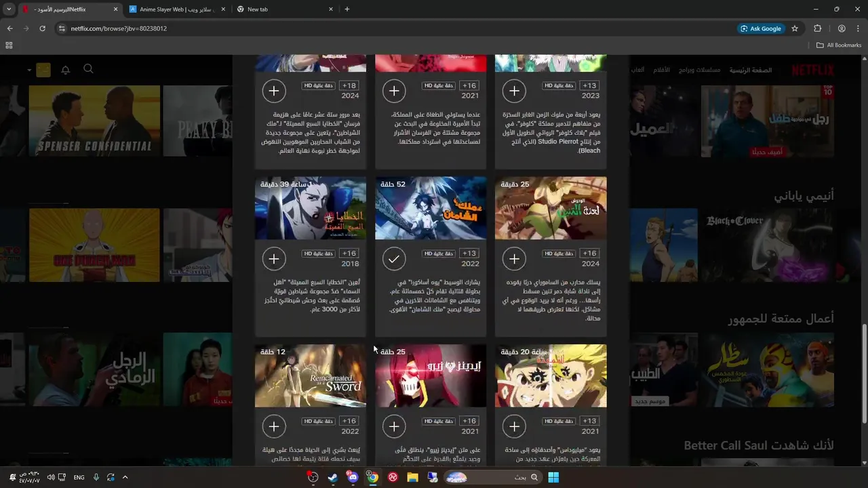The width and height of the screenshot is (868, 488).
Task: Open Spenser Confidential poster in background
Action: (94, 121)
